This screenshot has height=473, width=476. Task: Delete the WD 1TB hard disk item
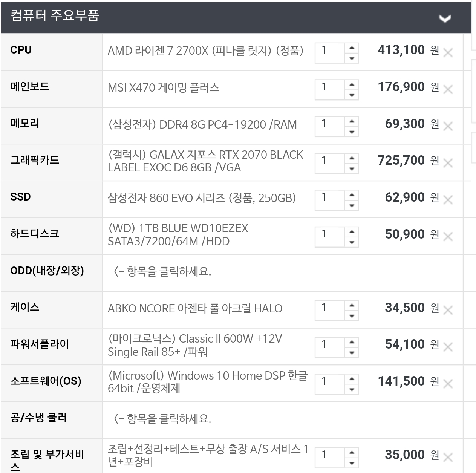448,237
